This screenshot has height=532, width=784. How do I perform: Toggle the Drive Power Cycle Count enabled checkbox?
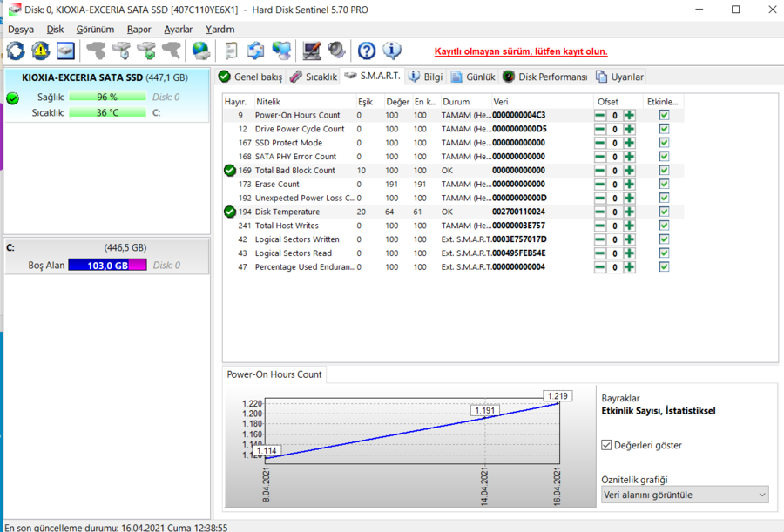coord(664,129)
